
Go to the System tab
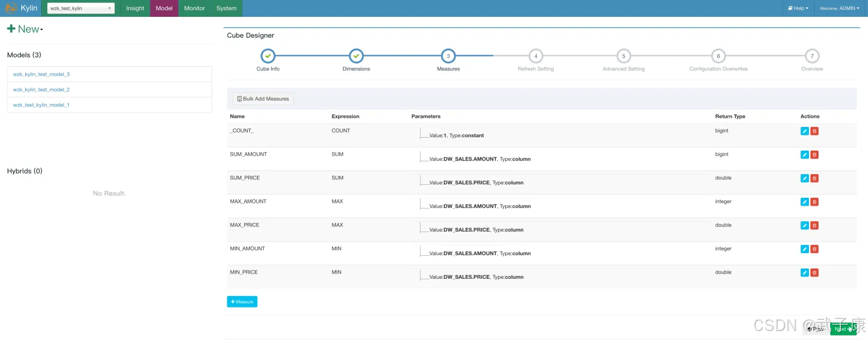[226, 8]
